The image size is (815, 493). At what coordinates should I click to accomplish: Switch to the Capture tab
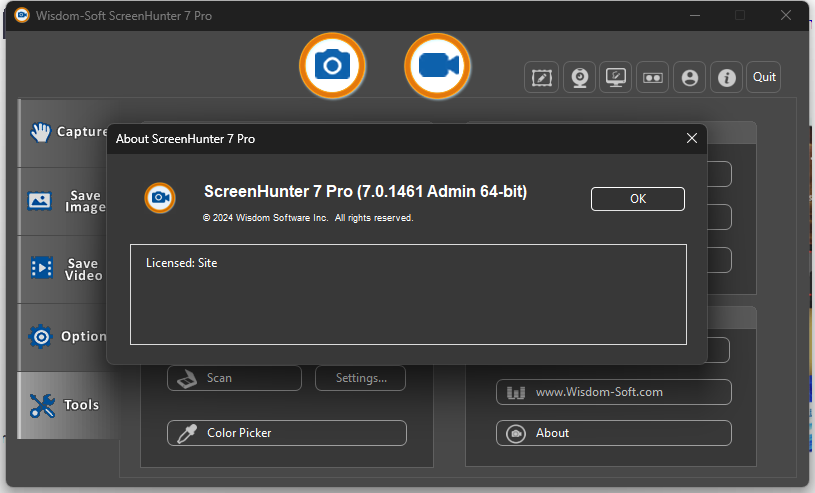tap(62, 133)
